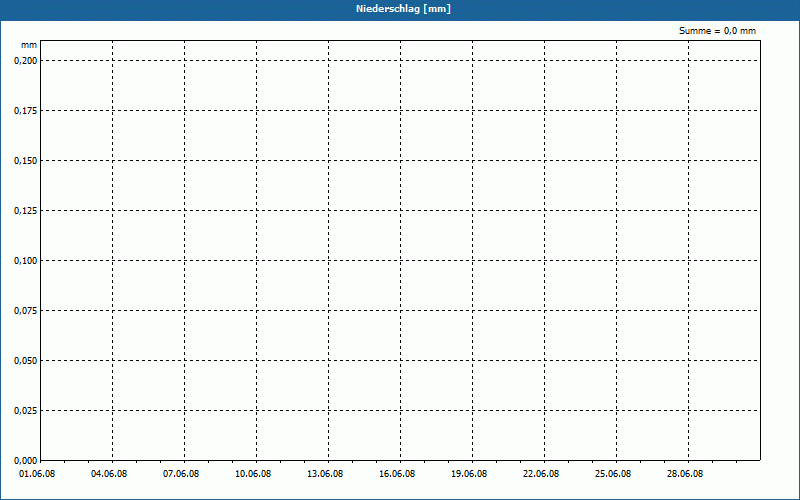Viewport: 800px width, 500px height.
Task: Select the 0,150 y-axis value
Action: 26,161
